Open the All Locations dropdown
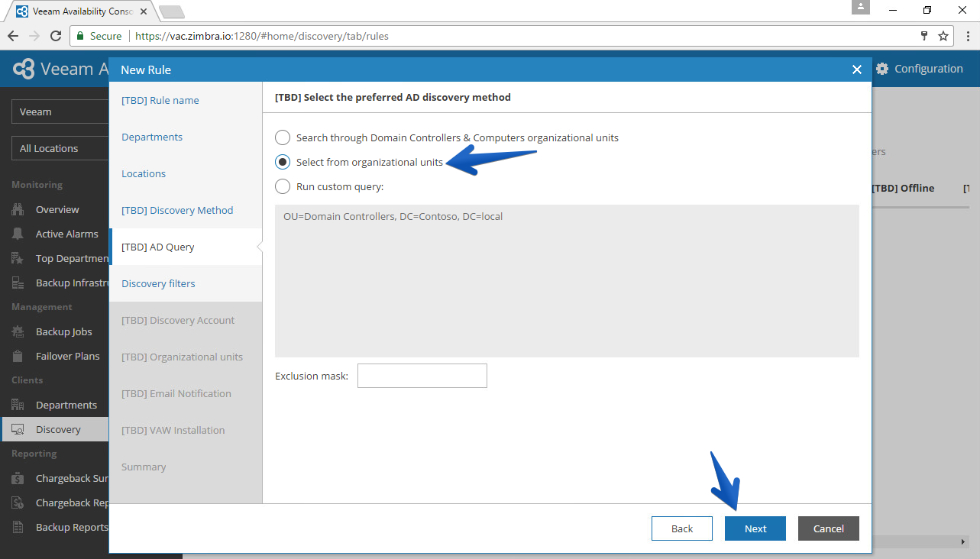Image resolution: width=980 pixels, height=559 pixels. click(x=60, y=148)
